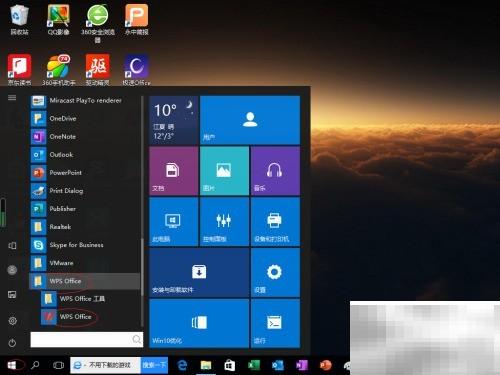
Task: Click the user account icon in sidebar
Action: click(x=12, y=270)
